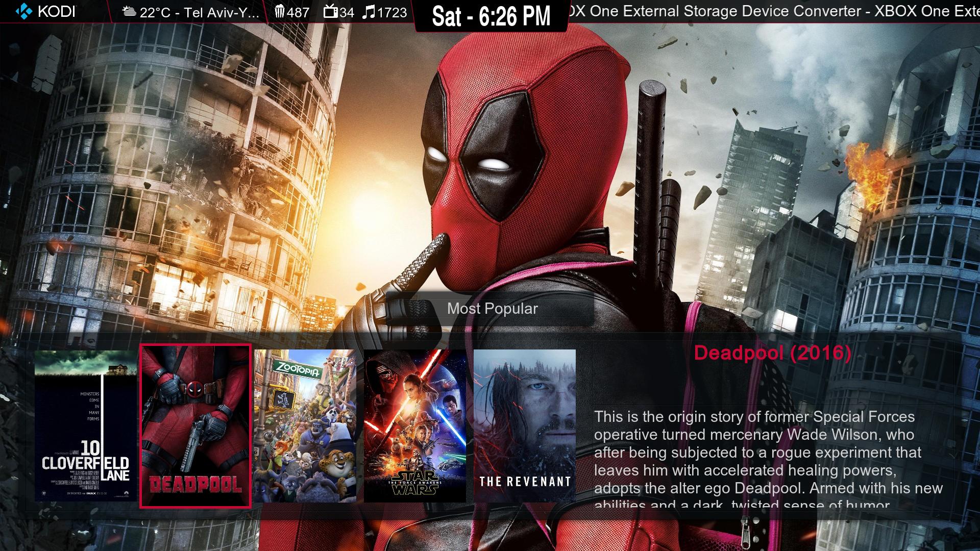Click the music note library icon
This screenshot has height=551, width=980.
click(x=368, y=12)
